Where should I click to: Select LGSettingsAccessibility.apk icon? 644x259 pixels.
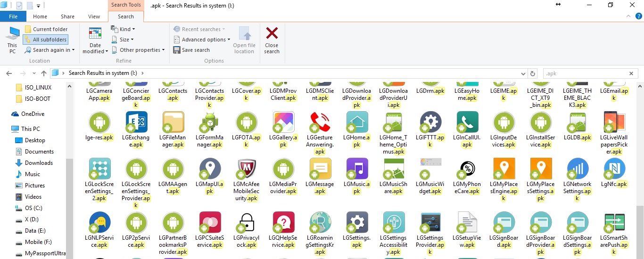(x=394, y=222)
